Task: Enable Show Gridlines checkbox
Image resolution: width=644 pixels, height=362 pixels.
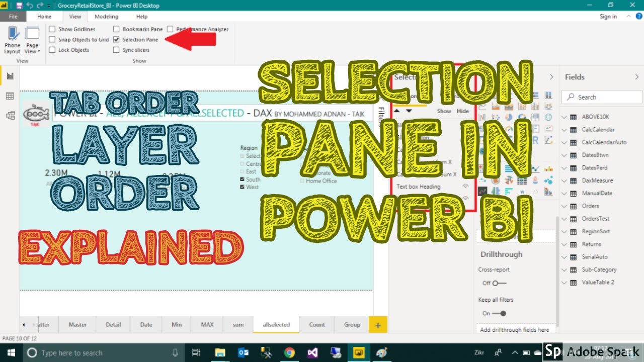Action: click(x=52, y=29)
